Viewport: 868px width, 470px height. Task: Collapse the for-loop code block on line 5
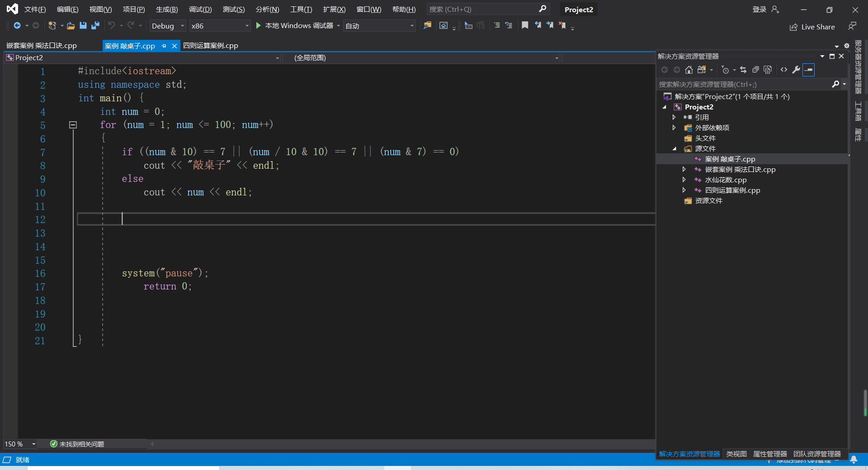click(73, 125)
